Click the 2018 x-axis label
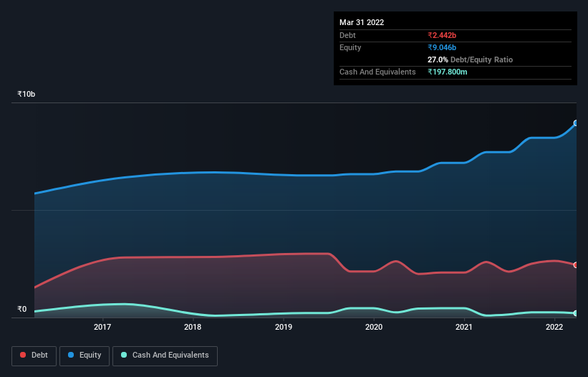 (x=193, y=327)
